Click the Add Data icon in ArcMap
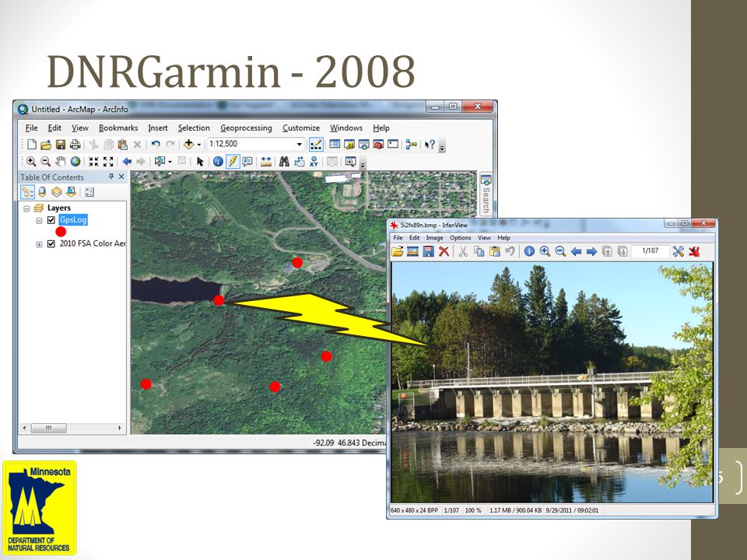 tap(188, 144)
